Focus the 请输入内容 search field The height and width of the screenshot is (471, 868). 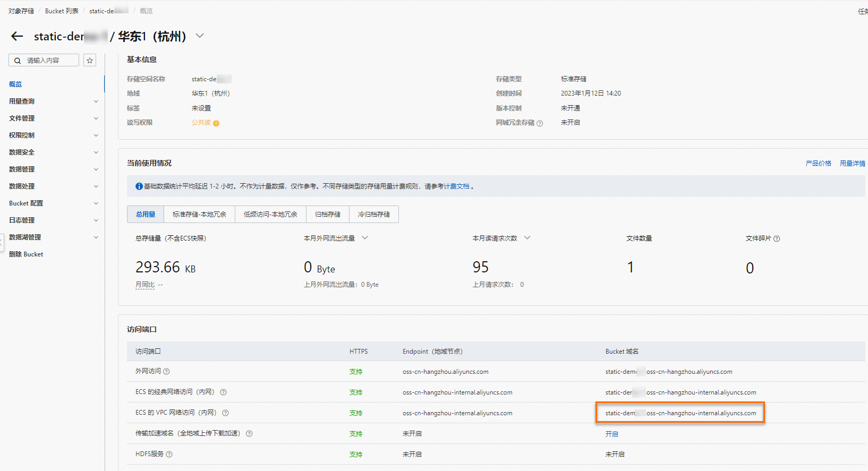[44, 61]
